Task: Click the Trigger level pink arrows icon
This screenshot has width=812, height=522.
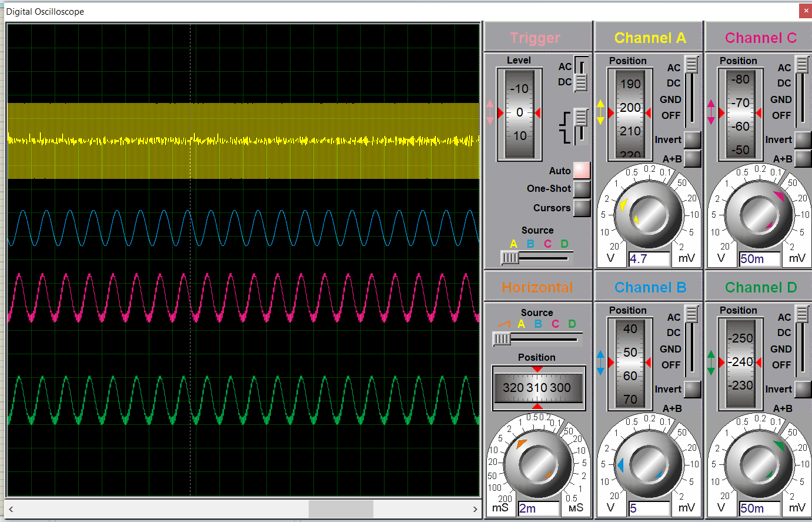Action: pos(490,112)
